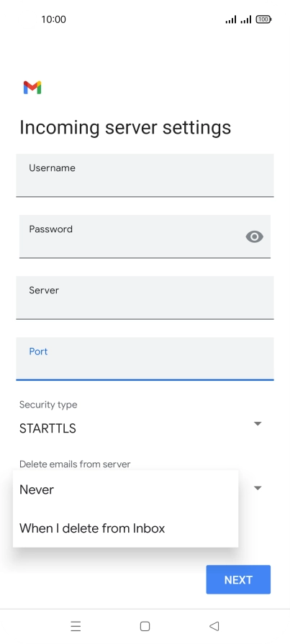Tap the NEXT button
This screenshot has height=644, width=290.
point(238,579)
